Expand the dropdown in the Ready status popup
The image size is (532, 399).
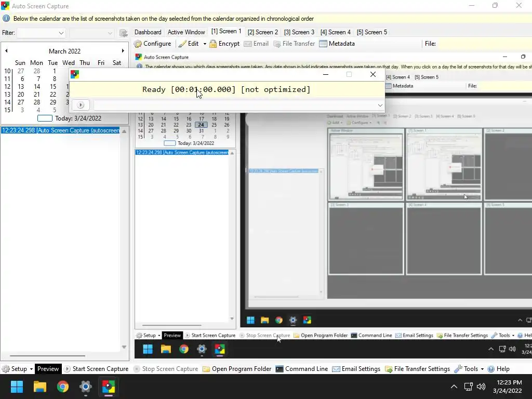coord(380,105)
